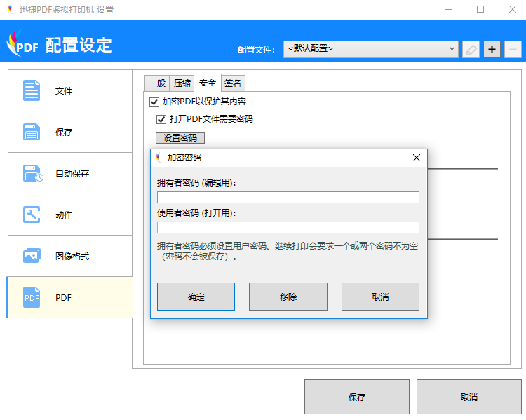Switch to the 签名 tab
Viewport: 526px width, 420px height.
pos(233,83)
